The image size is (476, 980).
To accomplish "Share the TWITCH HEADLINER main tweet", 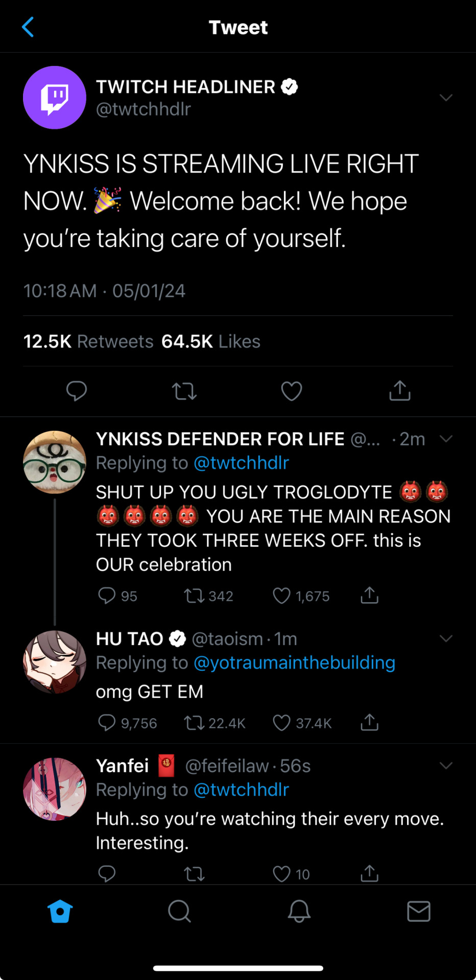I will [x=400, y=390].
